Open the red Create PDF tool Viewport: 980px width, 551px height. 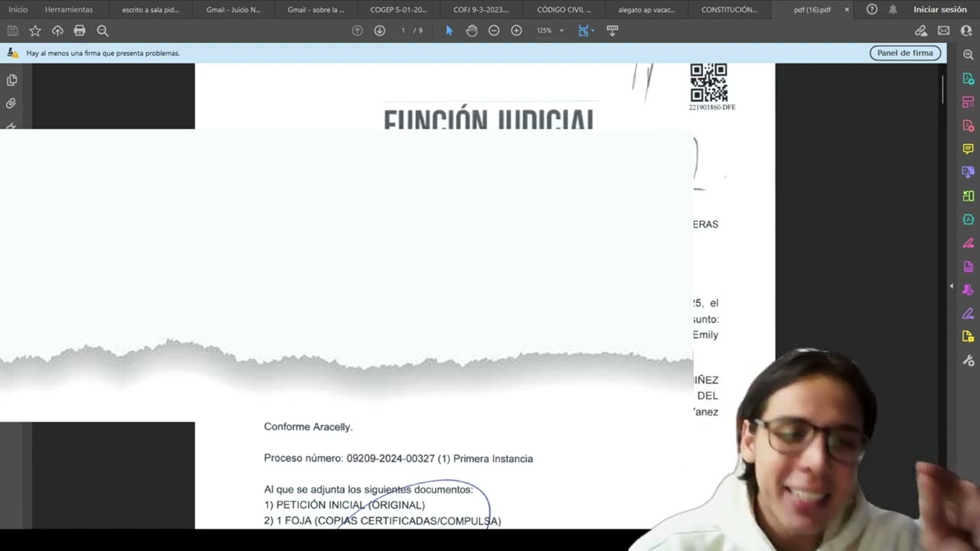point(969,126)
